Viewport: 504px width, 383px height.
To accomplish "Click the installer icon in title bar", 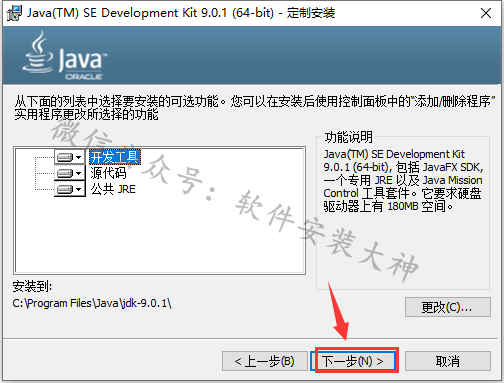I will [14, 13].
